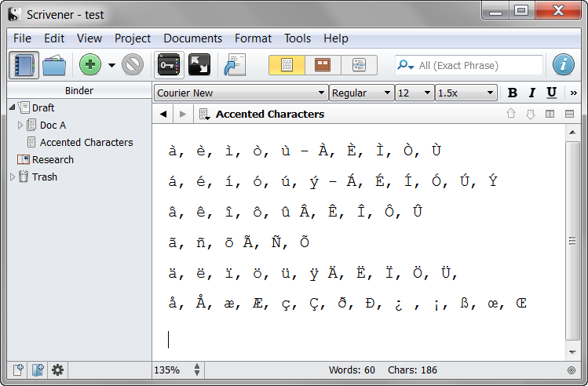
Task: Click scrollbar up arrow
Action: coord(572,133)
